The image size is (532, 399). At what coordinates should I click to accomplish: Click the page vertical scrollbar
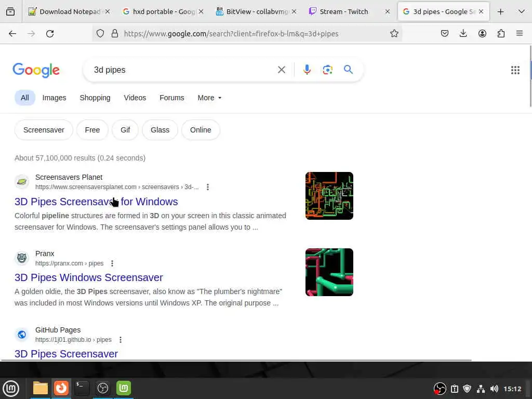[x=530, y=76]
